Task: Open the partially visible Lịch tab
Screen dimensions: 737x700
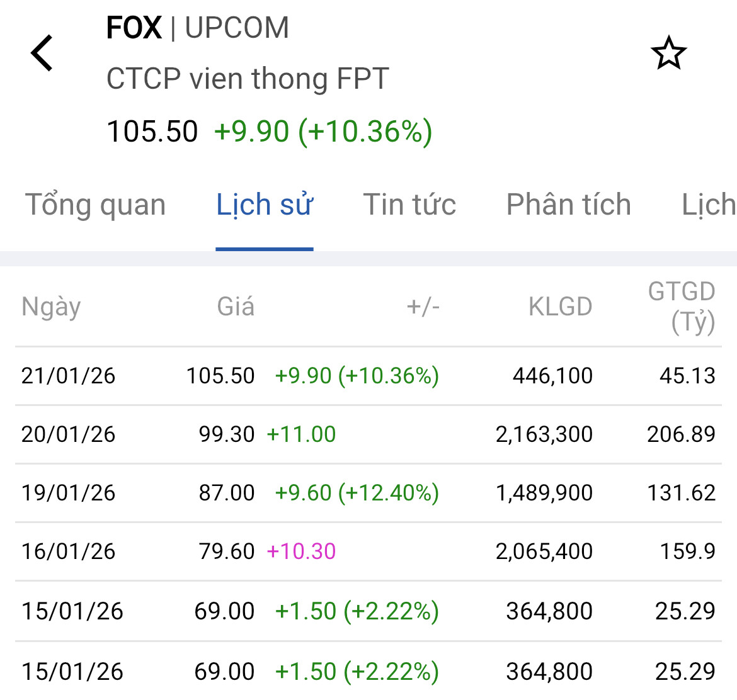Action: pos(709,205)
